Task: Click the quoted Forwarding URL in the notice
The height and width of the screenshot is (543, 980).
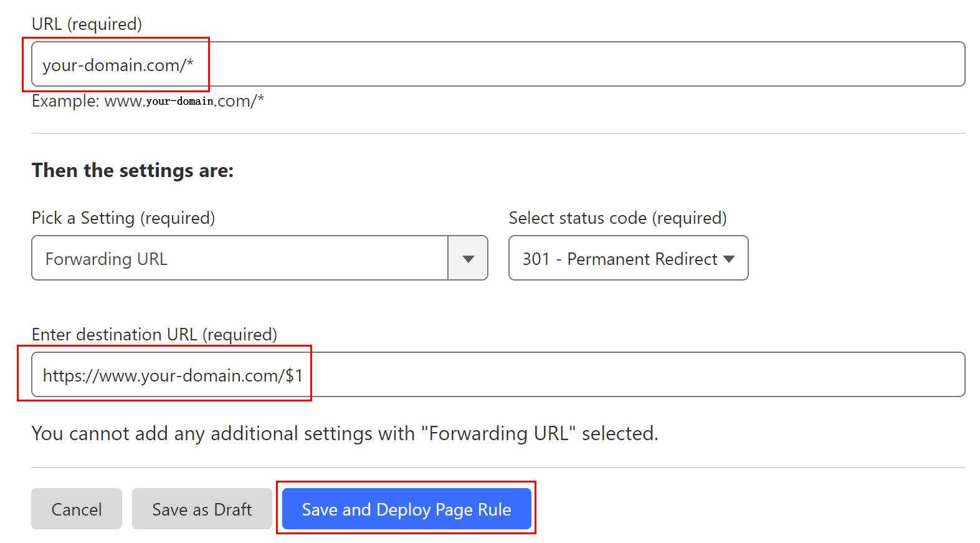Action: pos(498,433)
